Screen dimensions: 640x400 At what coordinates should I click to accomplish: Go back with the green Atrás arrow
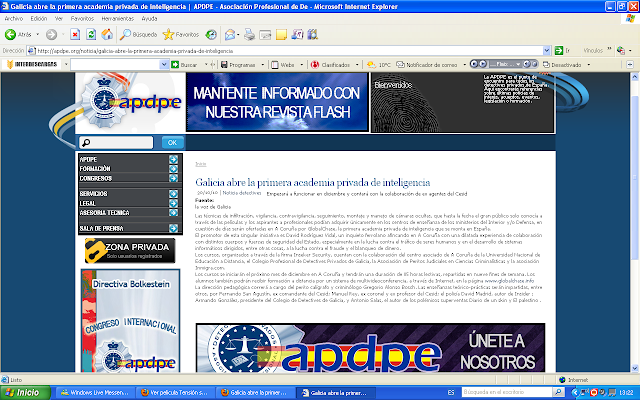[x=11, y=35]
